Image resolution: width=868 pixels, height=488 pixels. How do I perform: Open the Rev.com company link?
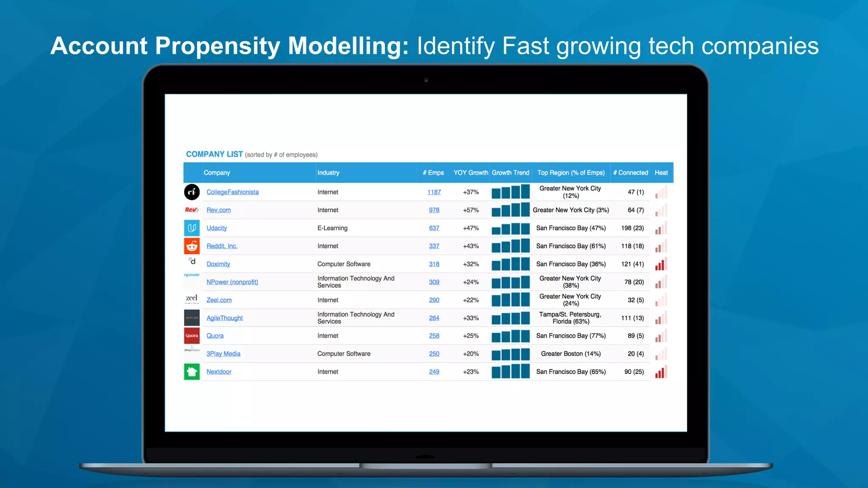coord(218,210)
